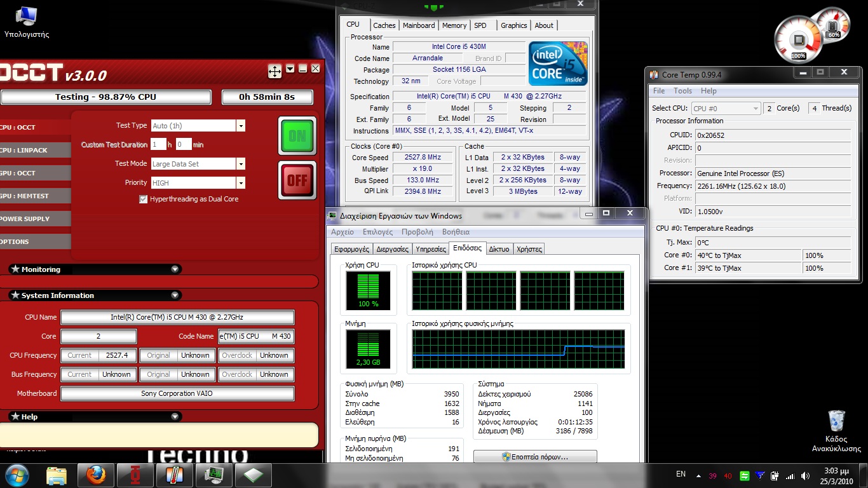The image size is (868, 488).
Task: Click the Windows Start orb
Action: pyautogui.click(x=17, y=475)
